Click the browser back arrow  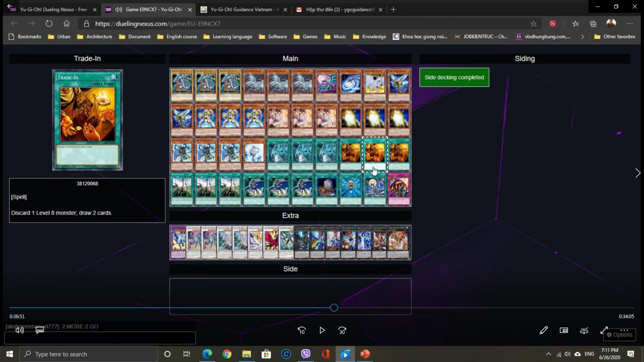pyautogui.click(x=14, y=23)
